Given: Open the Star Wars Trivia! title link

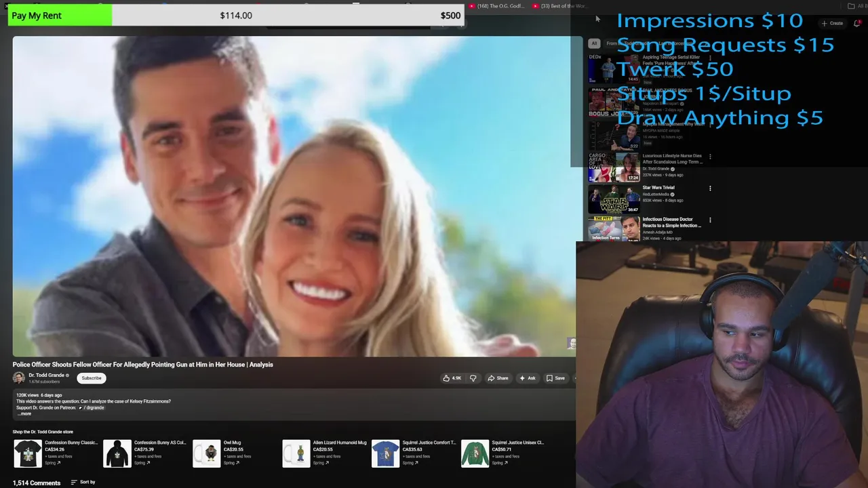Looking at the screenshot, I should (x=658, y=188).
